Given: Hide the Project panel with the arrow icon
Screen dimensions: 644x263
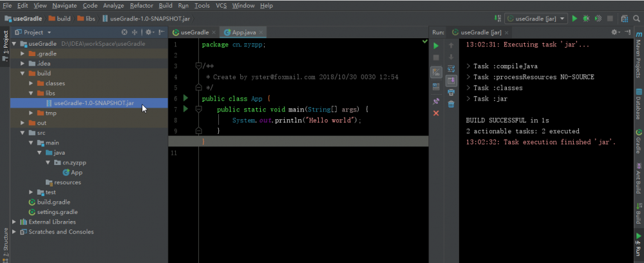Looking at the screenshot, I should pos(162,32).
